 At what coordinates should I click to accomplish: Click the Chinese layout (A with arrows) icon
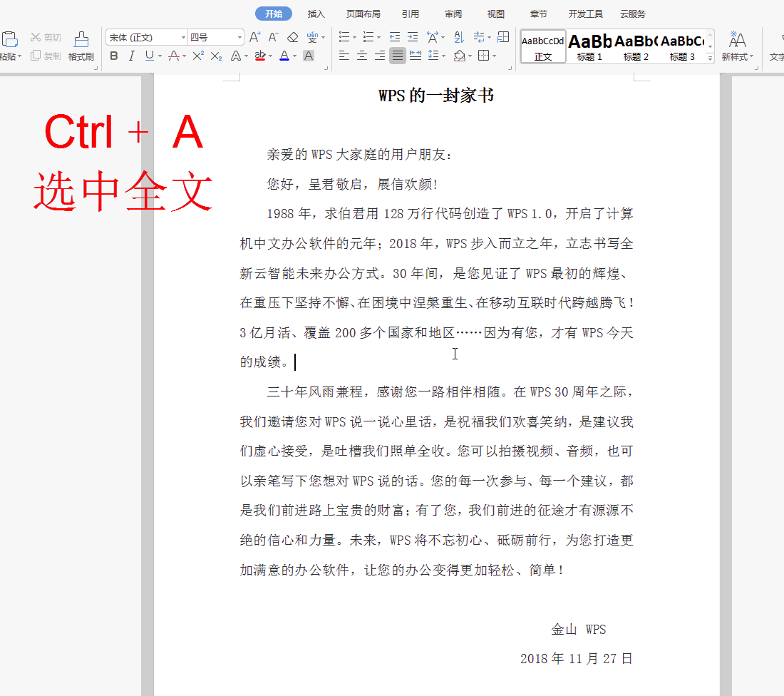(433, 37)
